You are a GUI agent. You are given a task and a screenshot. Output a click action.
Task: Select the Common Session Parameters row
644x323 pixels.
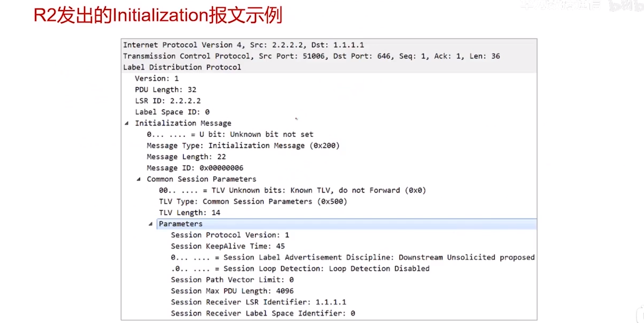[x=201, y=179]
